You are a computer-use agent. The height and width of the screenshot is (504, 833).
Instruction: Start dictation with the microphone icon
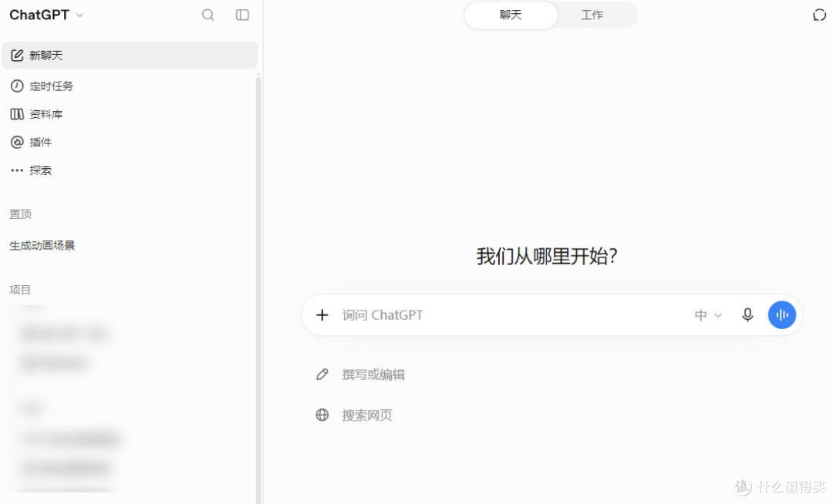(x=747, y=314)
